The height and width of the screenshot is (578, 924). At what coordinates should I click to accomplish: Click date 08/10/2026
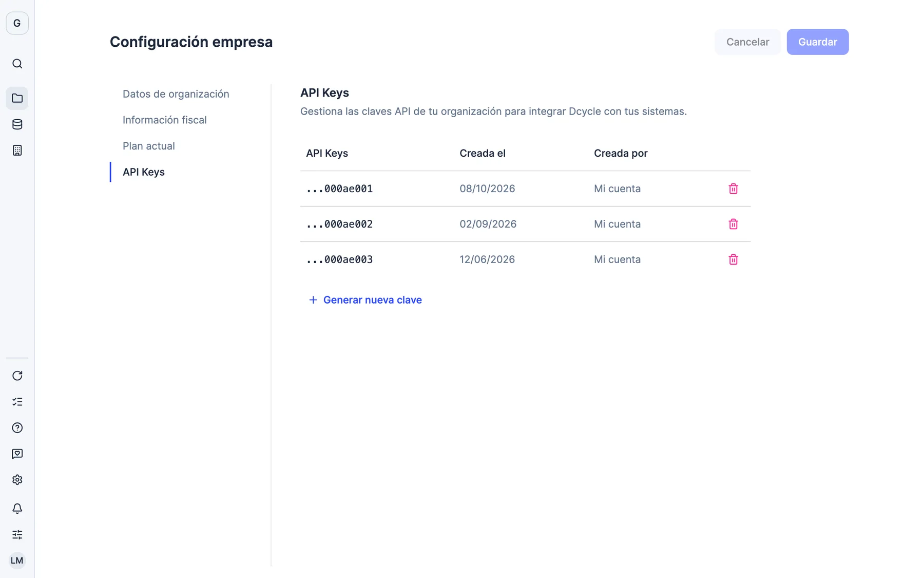[487, 189]
